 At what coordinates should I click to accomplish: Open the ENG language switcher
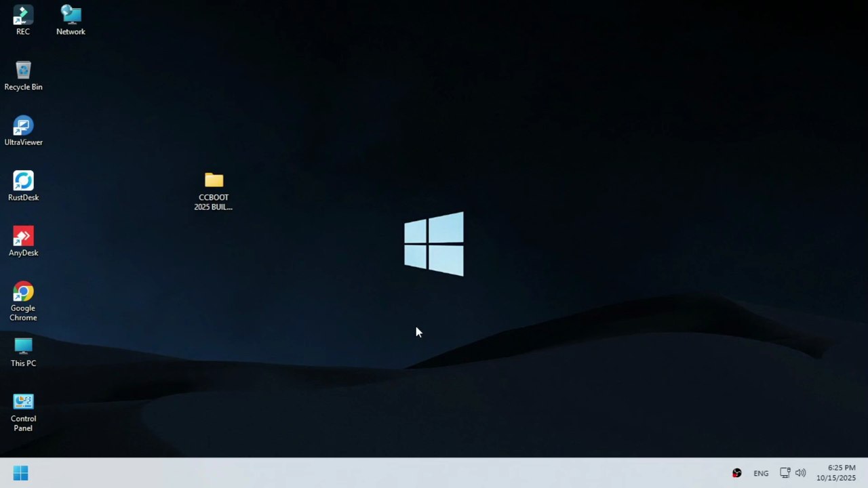point(761,473)
